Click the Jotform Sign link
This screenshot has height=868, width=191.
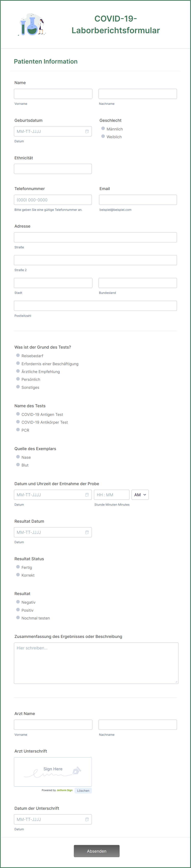pyautogui.click(x=64, y=790)
